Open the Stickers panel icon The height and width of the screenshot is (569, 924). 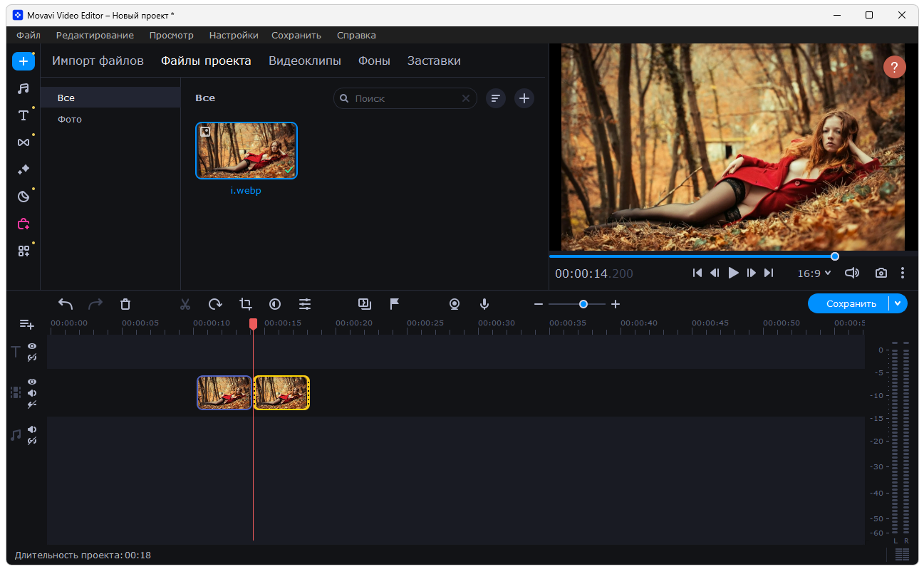click(x=24, y=197)
